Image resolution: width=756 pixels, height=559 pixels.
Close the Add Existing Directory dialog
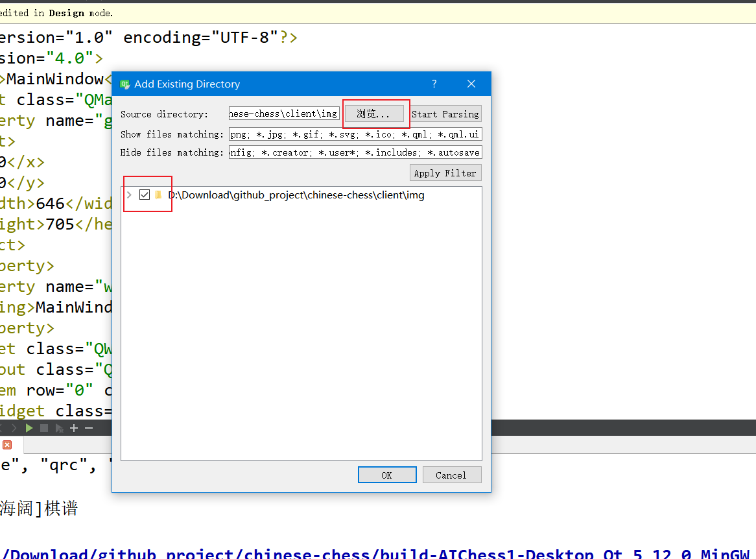(x=471, y=84)
